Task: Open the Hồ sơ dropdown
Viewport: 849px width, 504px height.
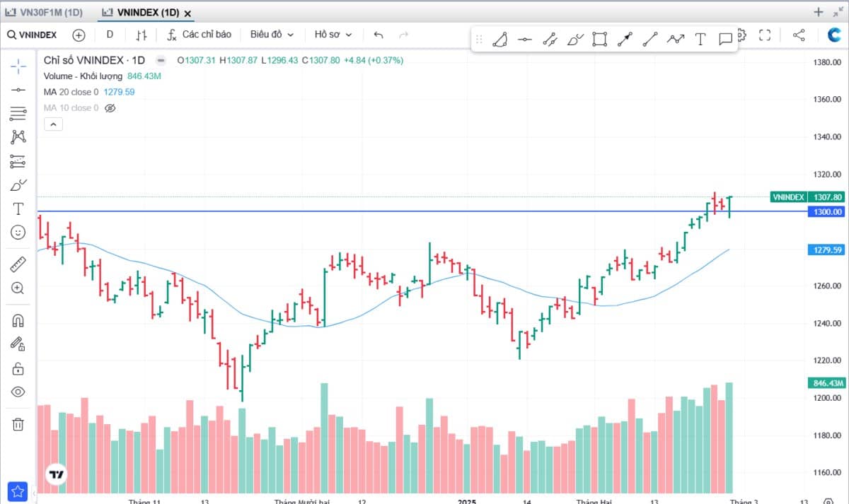Action: [x=333, y=35]
